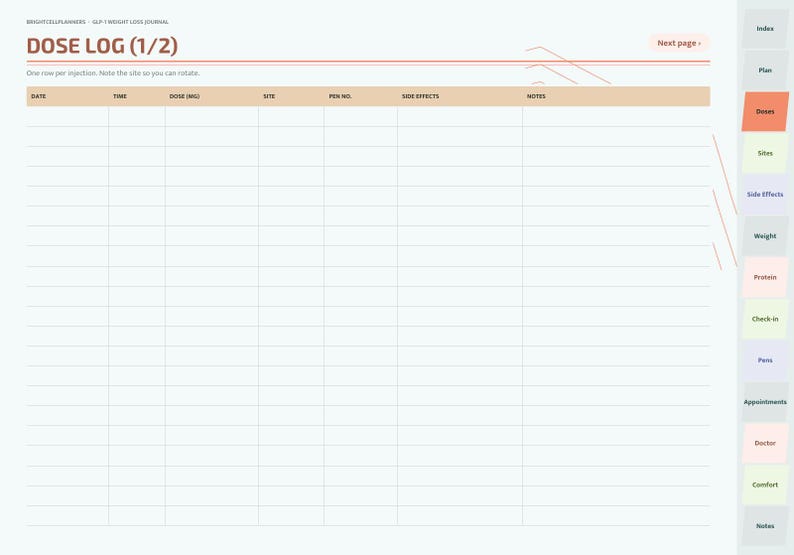Select the Doses tab
The width and height of the screenshot is (794, 555).
[x=765, y=111]
